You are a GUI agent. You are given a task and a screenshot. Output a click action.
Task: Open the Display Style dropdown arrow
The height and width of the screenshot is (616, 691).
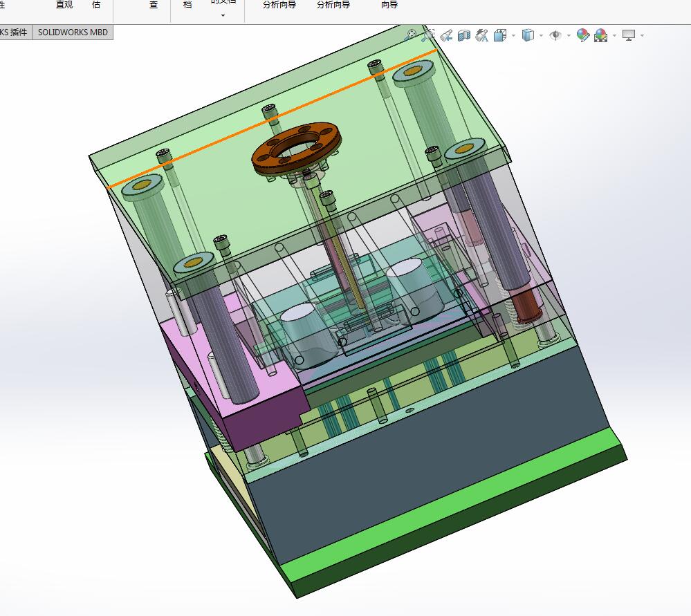540,35
